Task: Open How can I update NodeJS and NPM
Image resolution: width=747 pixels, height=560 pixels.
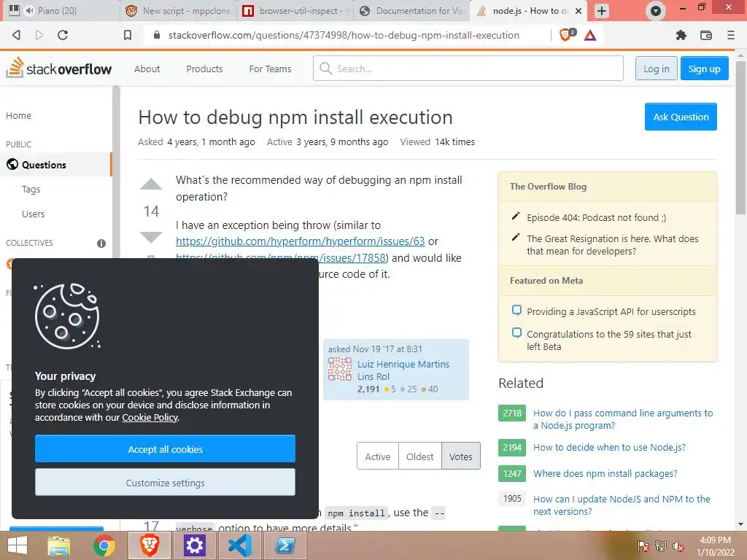Action: click(622, 505)
